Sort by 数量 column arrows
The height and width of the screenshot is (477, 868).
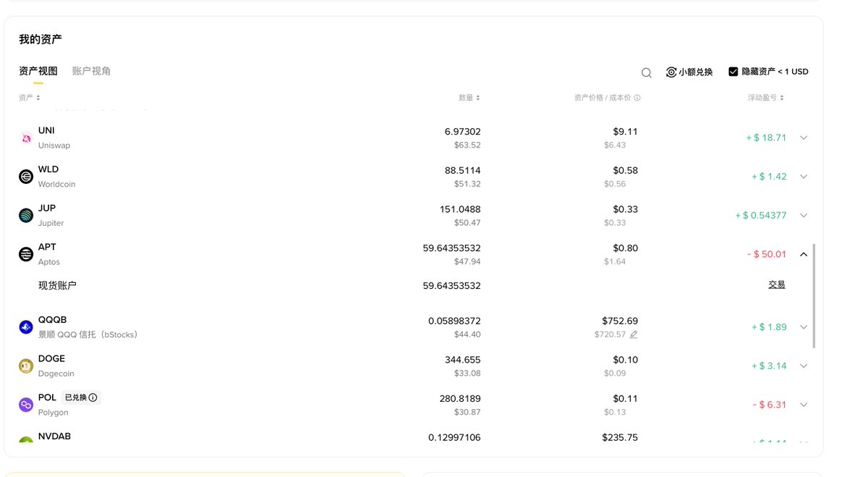478,98
